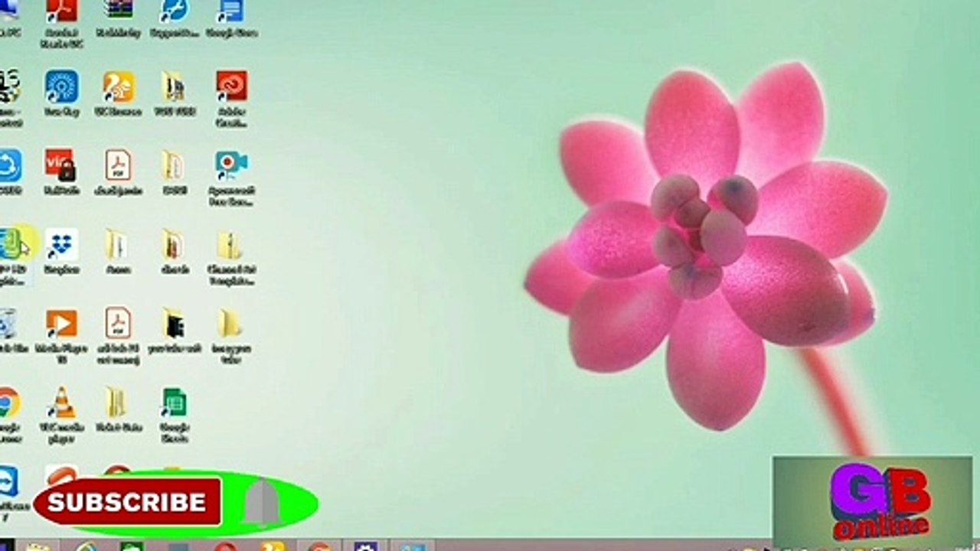
Task: Open PDF file beside the Media Player icon
Action: [118, 323]
